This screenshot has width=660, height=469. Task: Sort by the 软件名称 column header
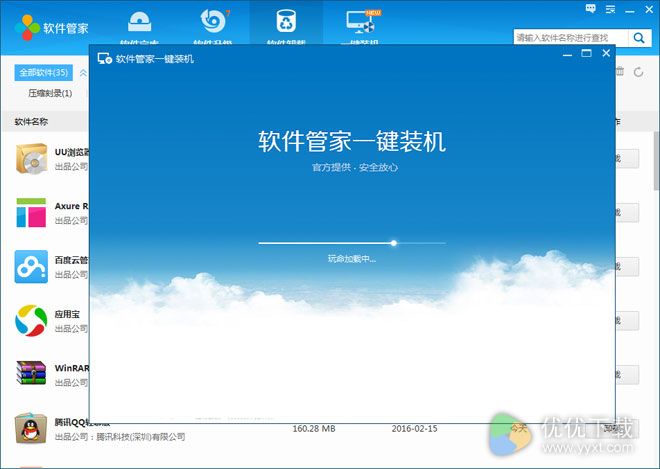pos(31,122)
